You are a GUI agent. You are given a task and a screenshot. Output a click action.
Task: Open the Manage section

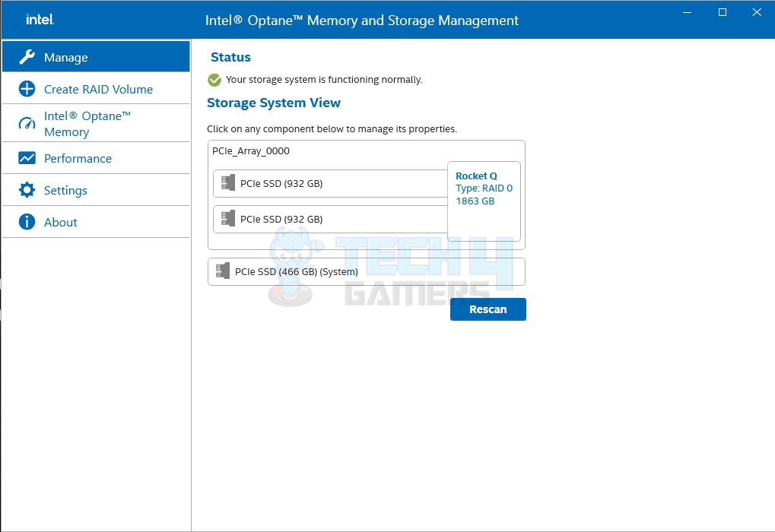coord(96,57)
